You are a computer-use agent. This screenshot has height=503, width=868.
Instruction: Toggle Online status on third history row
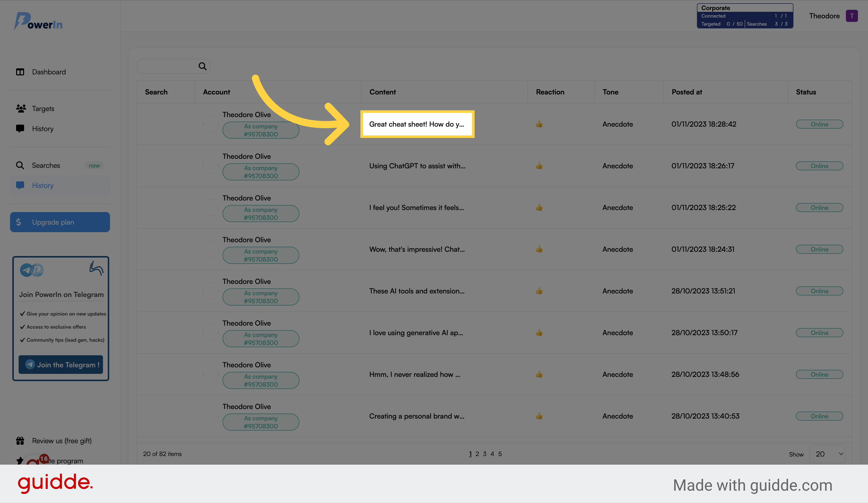click(x=820, y=207)
